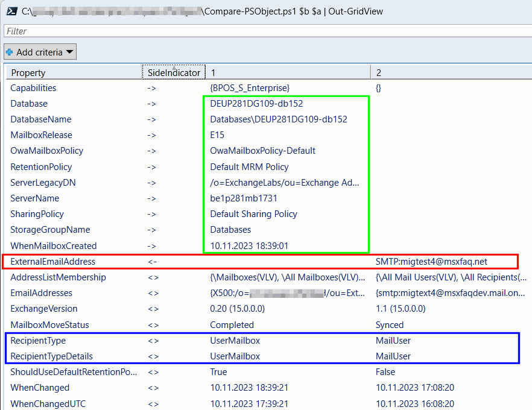
Task: Click the /o=ExchangeLabs value cell
Action: click(284, 183)
